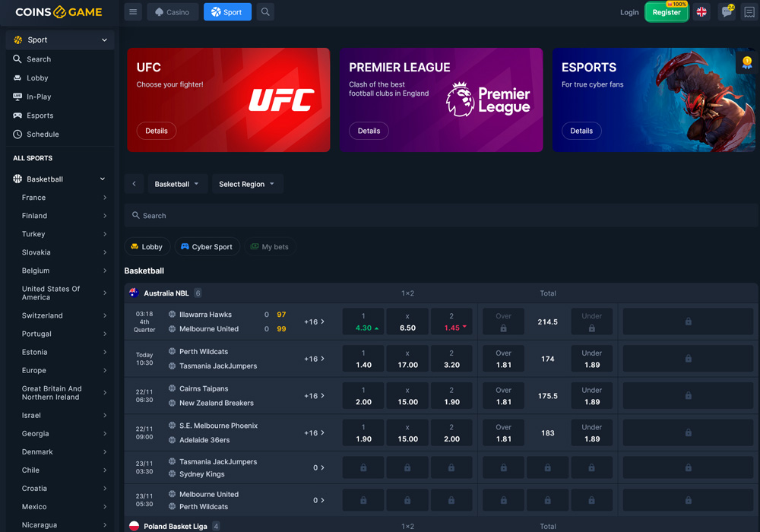Open the Schedule section via clock icon
Viewport: 760px width, 532px height.
[x=17, y=135]
